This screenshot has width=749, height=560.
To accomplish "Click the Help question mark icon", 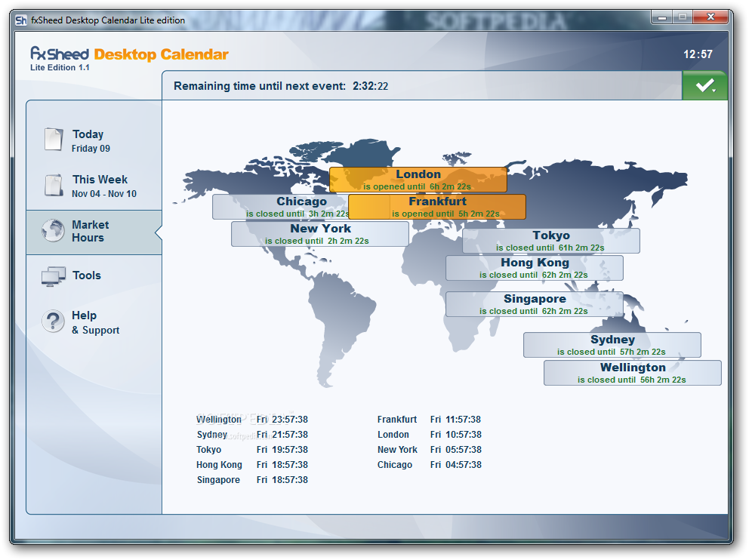I will (53, 322).
